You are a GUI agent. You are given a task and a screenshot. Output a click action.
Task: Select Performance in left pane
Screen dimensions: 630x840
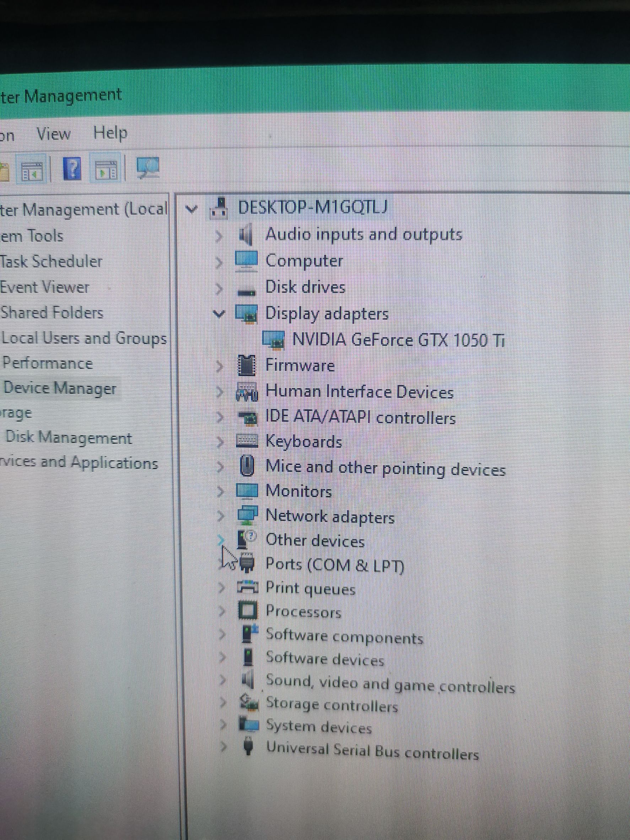click(47, 364)
